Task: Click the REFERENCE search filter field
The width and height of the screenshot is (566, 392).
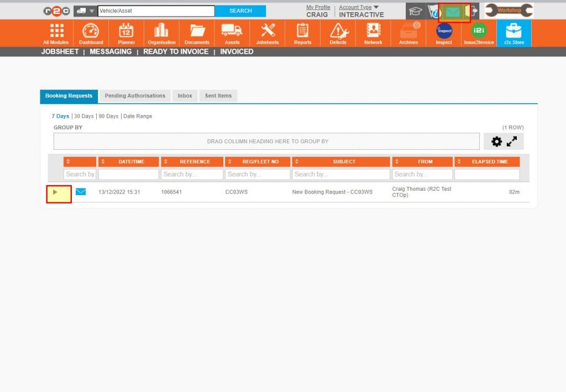Action: (x=192, y=174)
